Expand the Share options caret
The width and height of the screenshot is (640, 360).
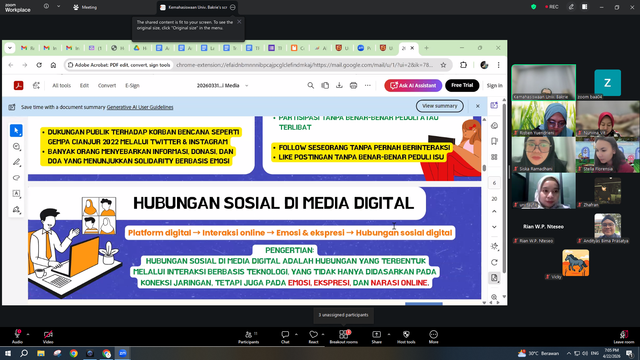click(389, 334)
